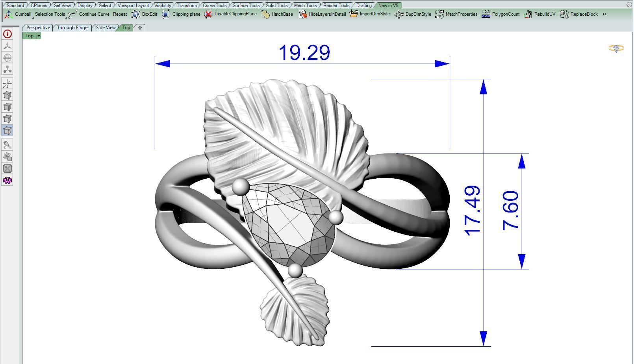Image resolution: width=634 pixels, height=364 pixels.
Task: Switch to the Perspective viewport tab
Action: click(38, 28)
